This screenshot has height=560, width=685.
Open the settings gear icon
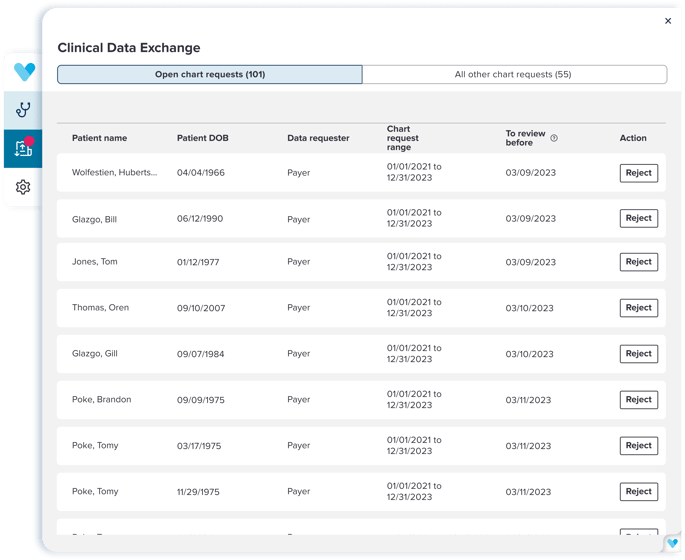pyautogui.click(x=24, y=187)
